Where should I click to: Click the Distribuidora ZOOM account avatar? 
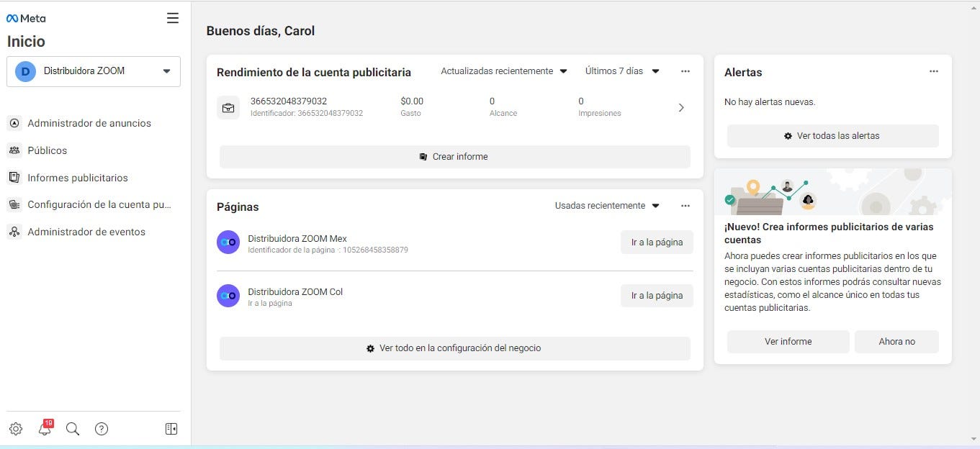click(x=25, y=71)
